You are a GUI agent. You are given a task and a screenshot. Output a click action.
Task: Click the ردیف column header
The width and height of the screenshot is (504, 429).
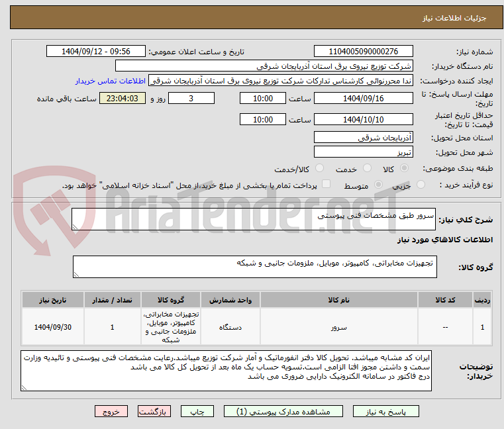(482, 300)
